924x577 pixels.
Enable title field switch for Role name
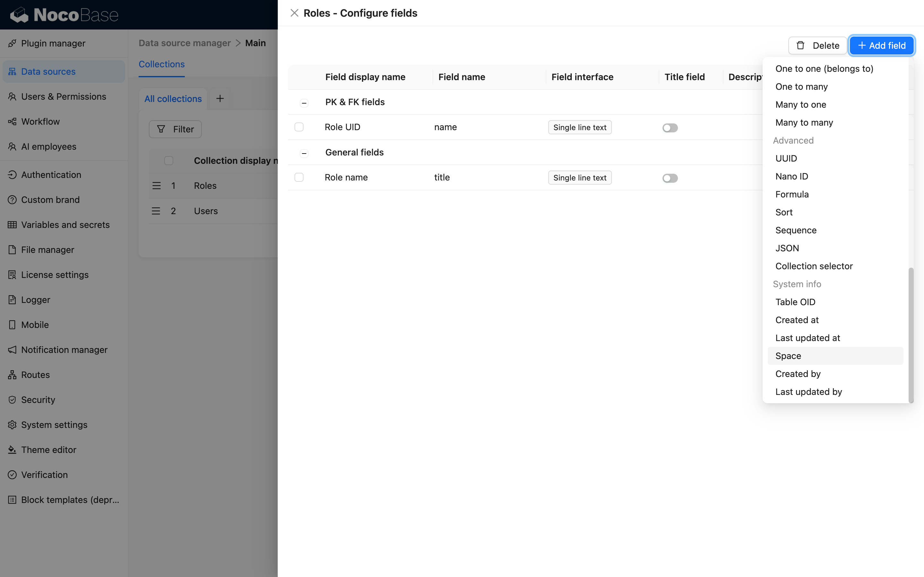click(670, 178)
